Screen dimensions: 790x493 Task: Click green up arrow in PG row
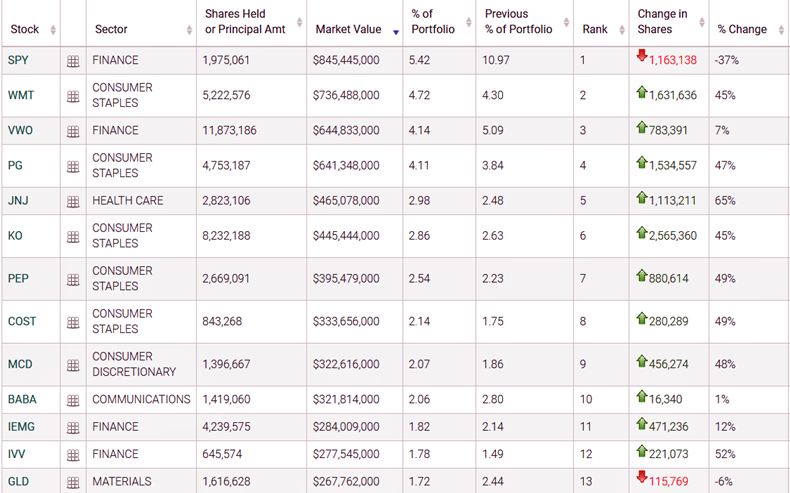642,162
